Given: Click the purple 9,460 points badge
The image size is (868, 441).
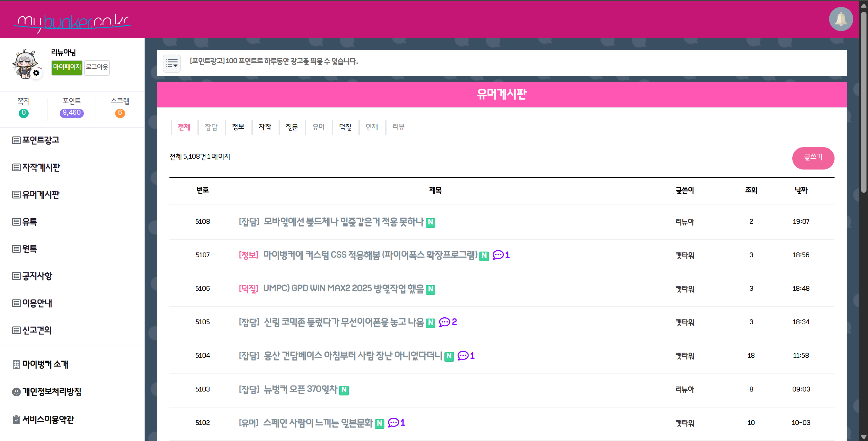Looking at the screenshot, I should click(71, 113).
